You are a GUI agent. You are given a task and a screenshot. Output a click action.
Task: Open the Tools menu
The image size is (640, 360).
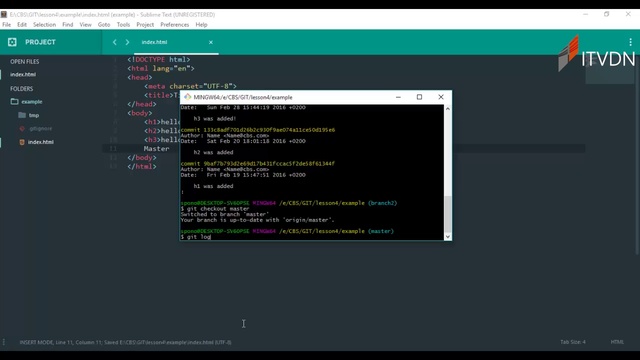point(123,24)
